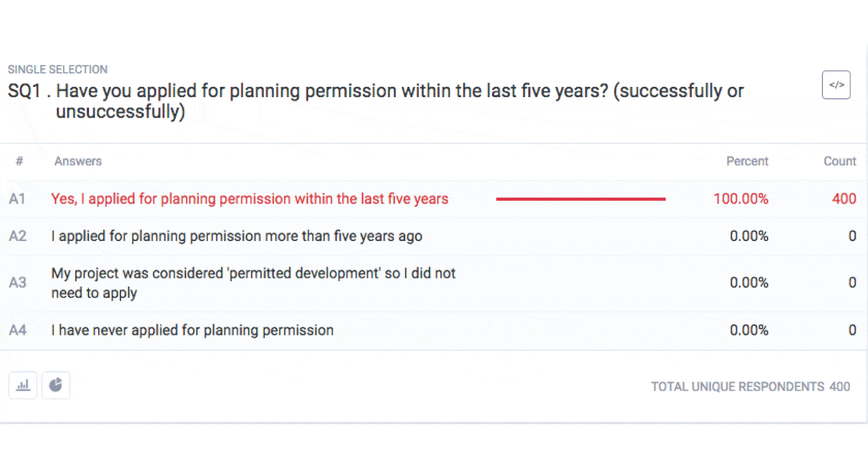This screenshot has height=456, width=868.
Task: Click the Answers column header
Action: coord(78,161)
